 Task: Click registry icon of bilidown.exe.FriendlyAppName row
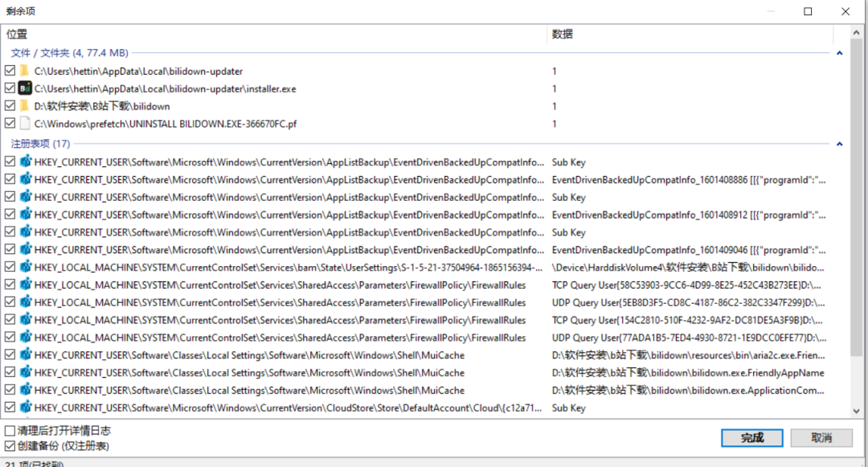(26, 372)
